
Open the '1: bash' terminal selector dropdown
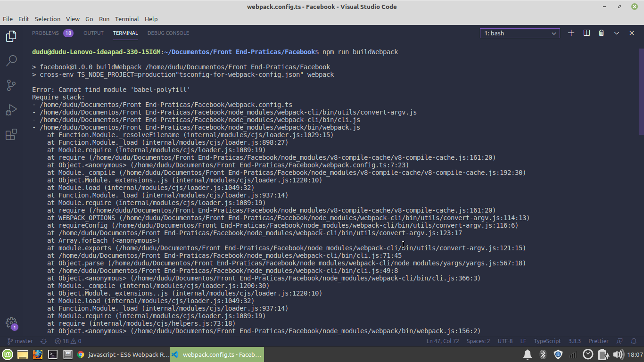pyautogui.click(x=520, y=33)
